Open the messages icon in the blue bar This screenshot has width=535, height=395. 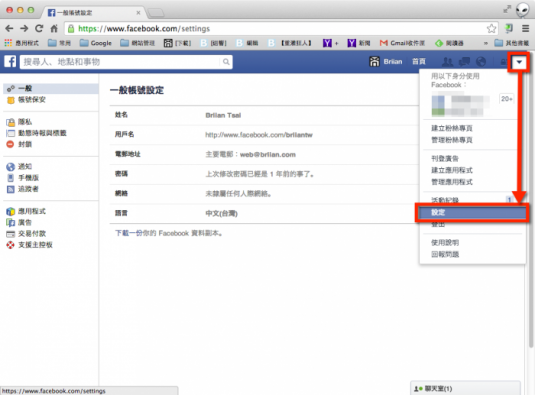[x=464, y=62]
